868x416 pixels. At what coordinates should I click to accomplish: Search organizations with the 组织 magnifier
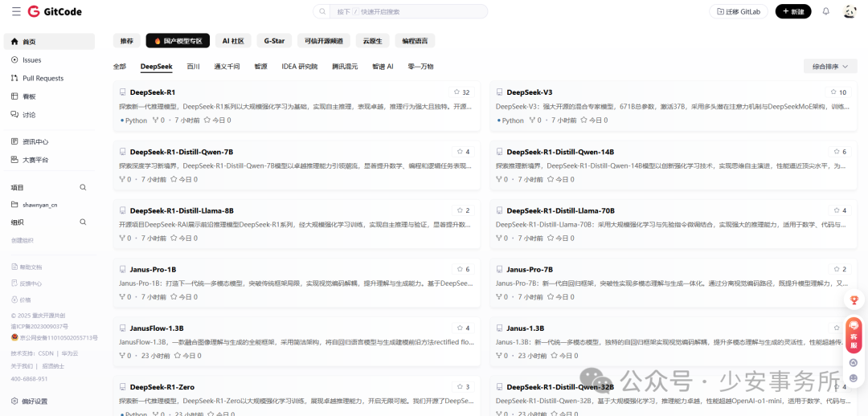tap(83, 222)
